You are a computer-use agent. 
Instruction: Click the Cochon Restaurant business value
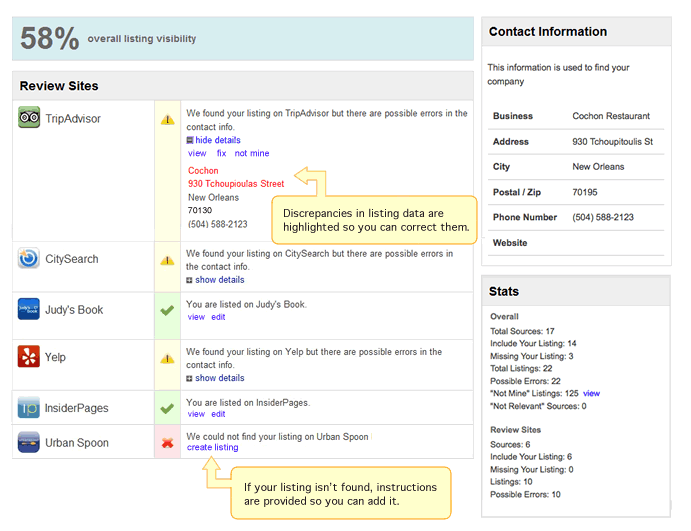tap(611, 116)
